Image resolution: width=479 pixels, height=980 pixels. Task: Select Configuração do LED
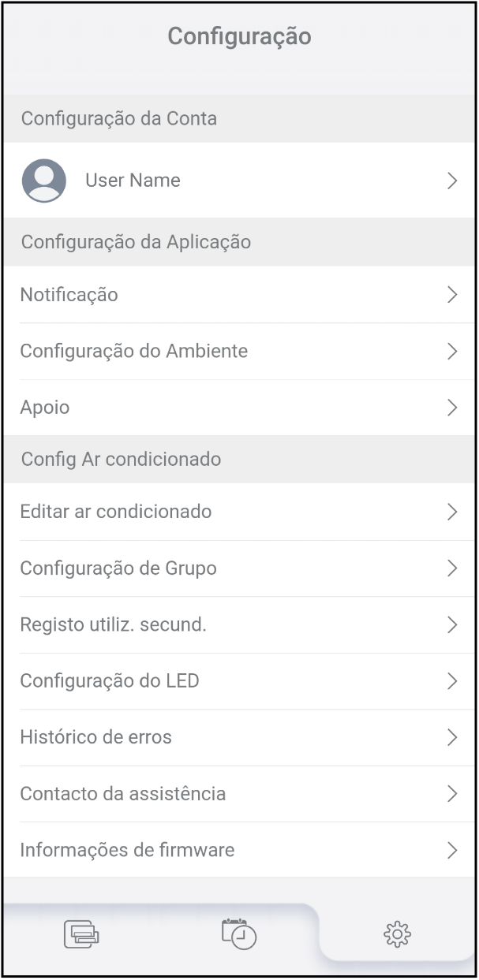[110, 681]
